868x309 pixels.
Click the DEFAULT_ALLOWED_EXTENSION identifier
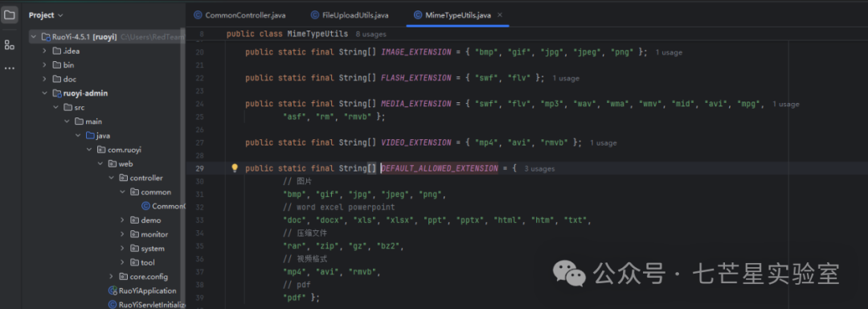(x=440, y=168)
